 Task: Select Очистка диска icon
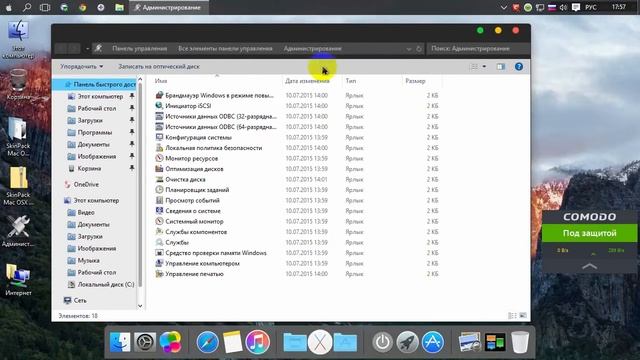pos(159,179)
